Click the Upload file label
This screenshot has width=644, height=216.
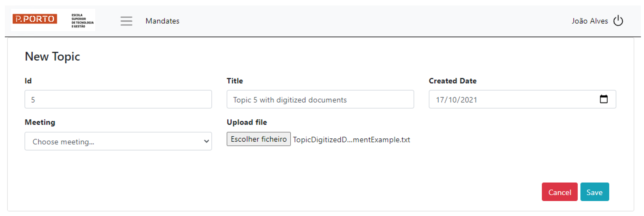click(x=247, y=122)
